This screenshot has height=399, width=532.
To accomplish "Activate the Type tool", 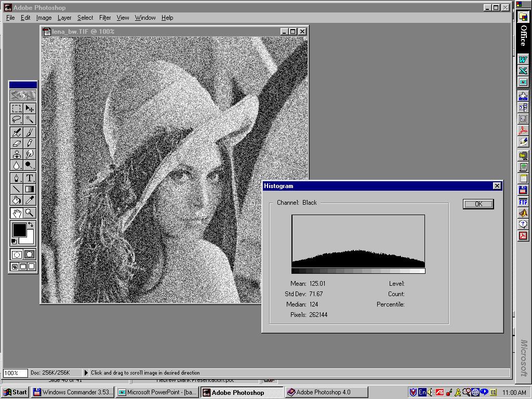I will pos(30,178).
